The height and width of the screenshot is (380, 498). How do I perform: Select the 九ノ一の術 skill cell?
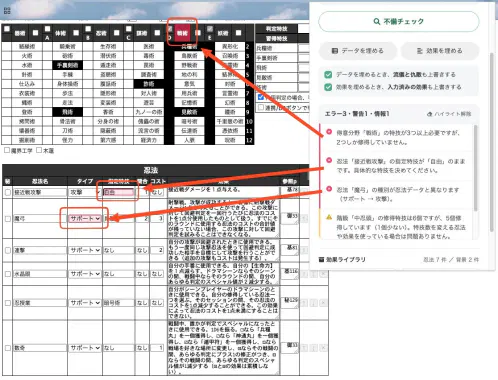click(149, 112)
